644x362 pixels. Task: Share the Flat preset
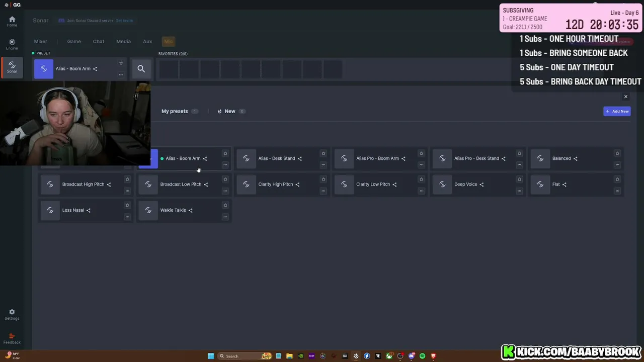(565, 185)
